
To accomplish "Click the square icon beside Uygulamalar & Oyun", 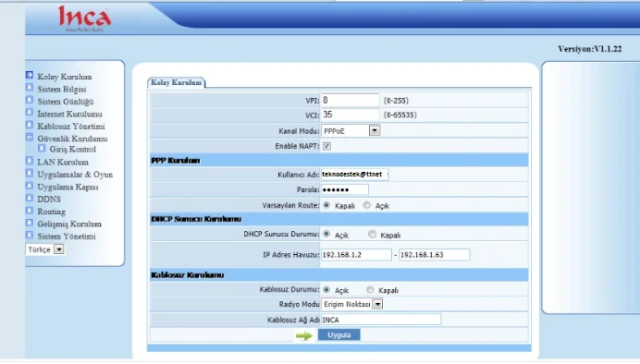I will click(30, 173).
